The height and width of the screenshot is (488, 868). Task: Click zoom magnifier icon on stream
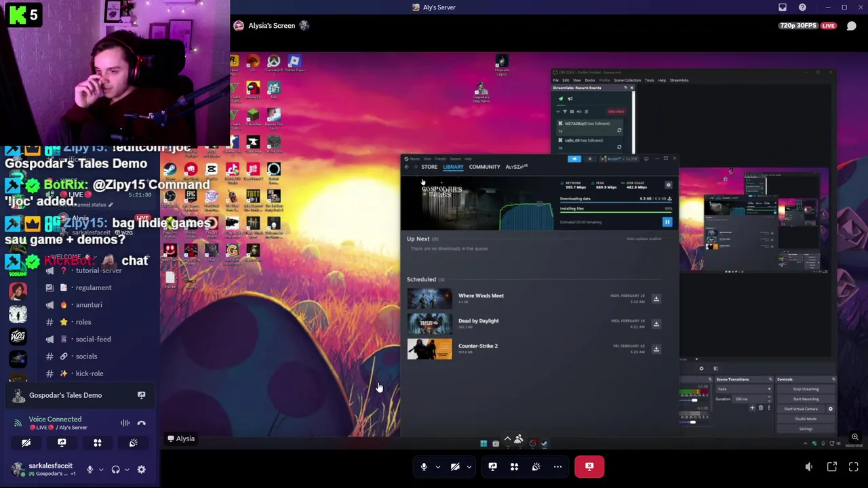click(855, 438)
